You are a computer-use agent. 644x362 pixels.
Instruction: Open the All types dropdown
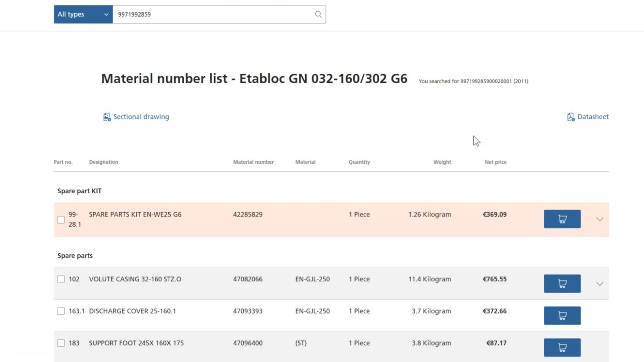pyautogui.click(x=83, y=14)
